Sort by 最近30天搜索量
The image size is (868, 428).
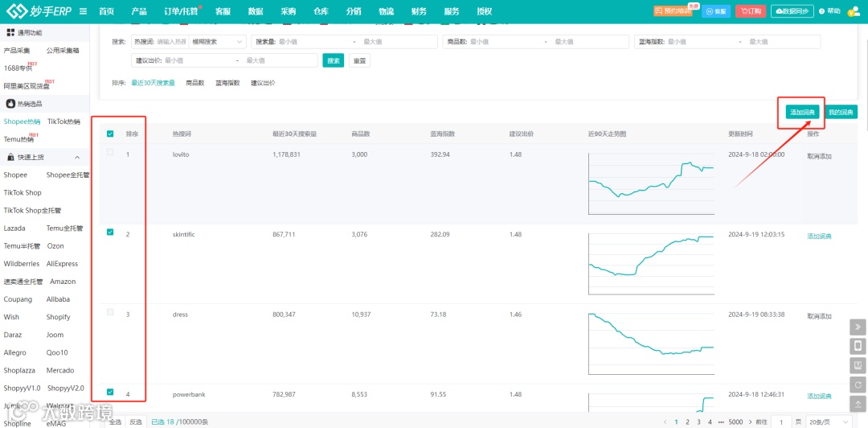pos(153,83)
